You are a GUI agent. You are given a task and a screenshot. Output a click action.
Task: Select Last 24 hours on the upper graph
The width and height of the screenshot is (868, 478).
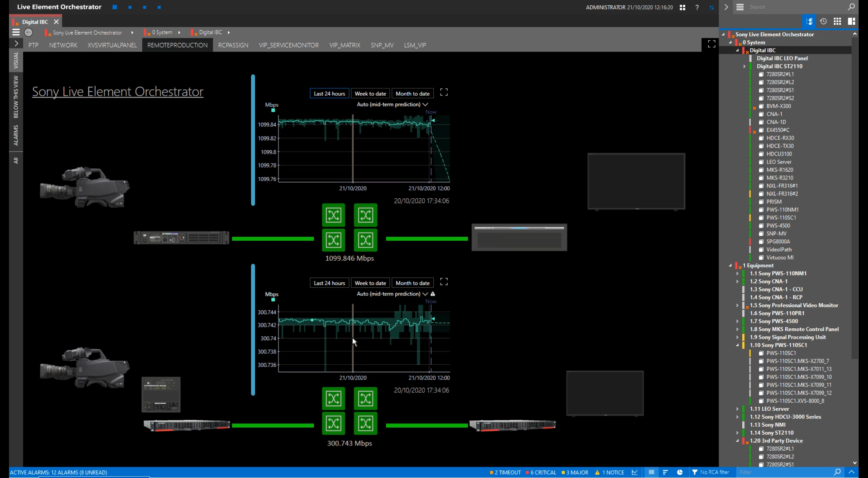click(329, 94)
